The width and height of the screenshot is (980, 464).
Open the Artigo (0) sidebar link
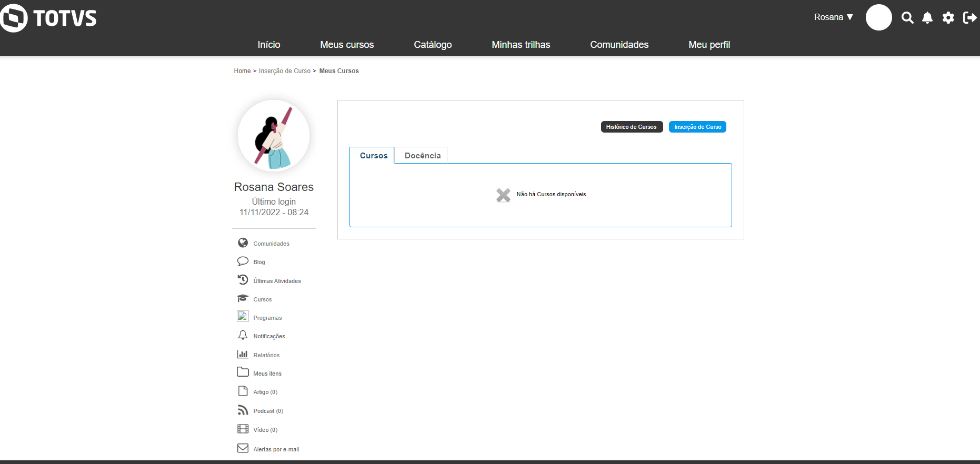(265, 392)
